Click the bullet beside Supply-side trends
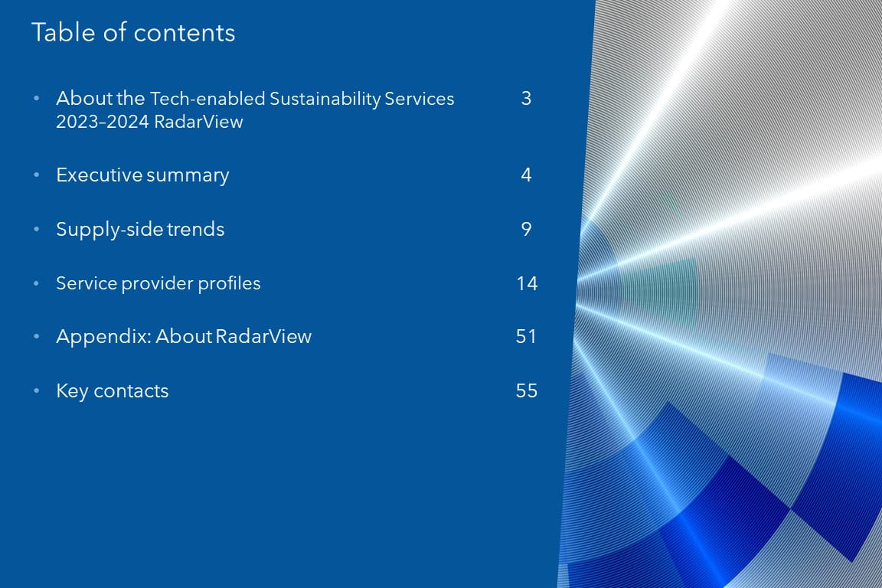The image size is (882, 588). [36, 230]
